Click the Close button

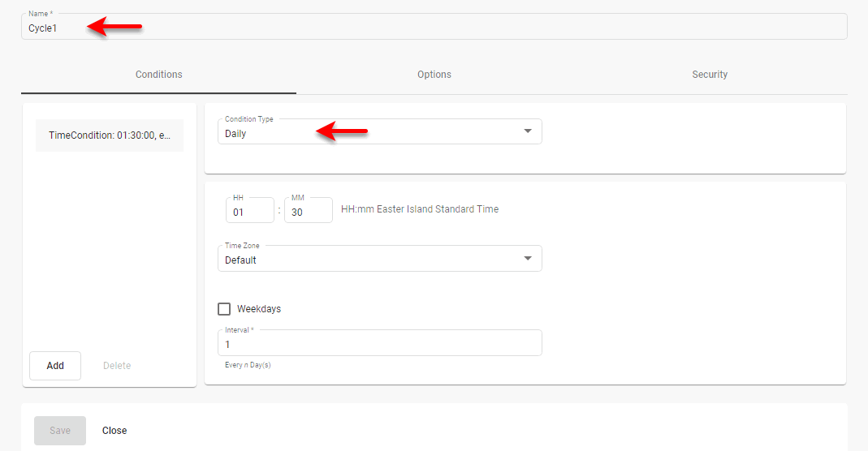point(114,431)
